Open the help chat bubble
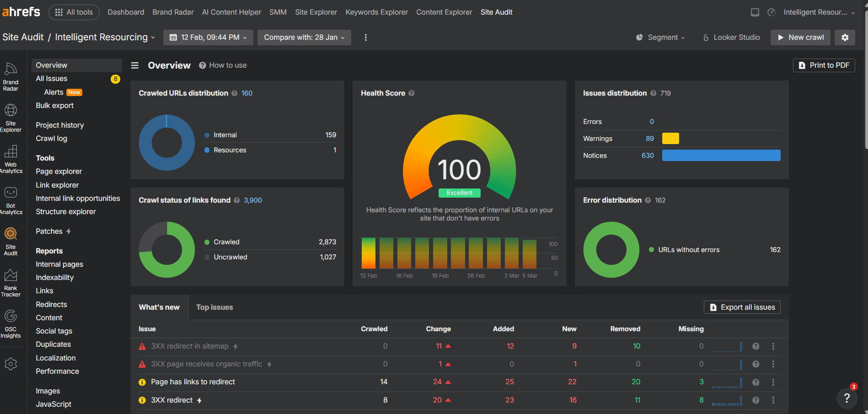 tap(847, 398)
